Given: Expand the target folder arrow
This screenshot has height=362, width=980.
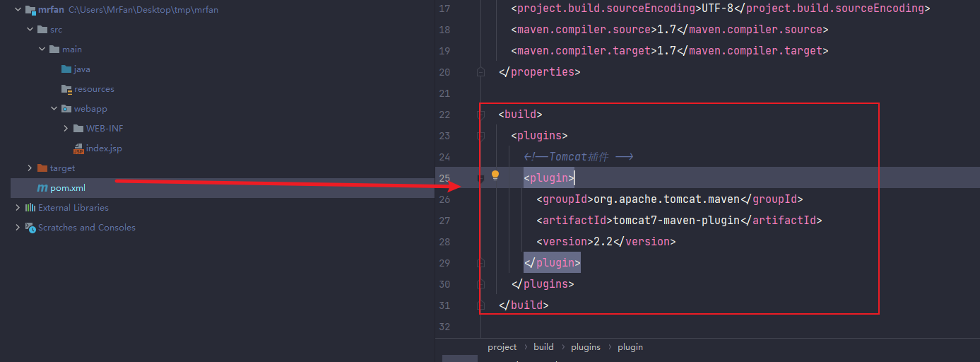Looking at the screenshot, I should point(30,168).
